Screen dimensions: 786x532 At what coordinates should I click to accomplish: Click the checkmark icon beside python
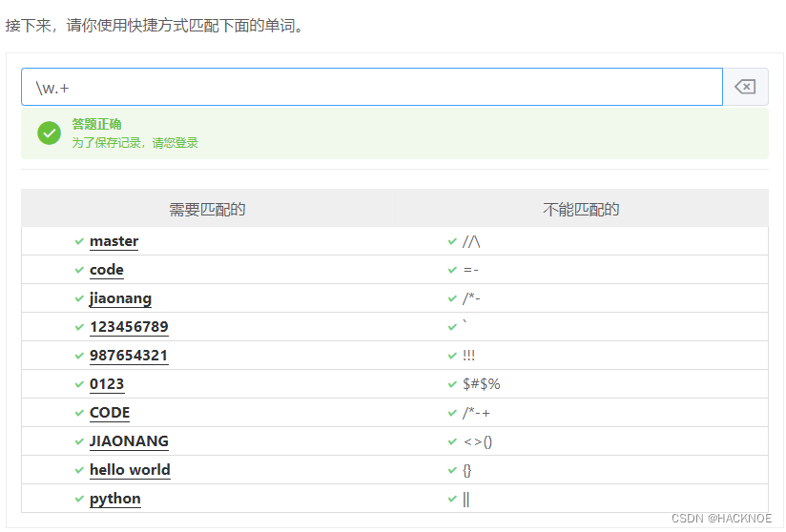(x=79, y=499)
